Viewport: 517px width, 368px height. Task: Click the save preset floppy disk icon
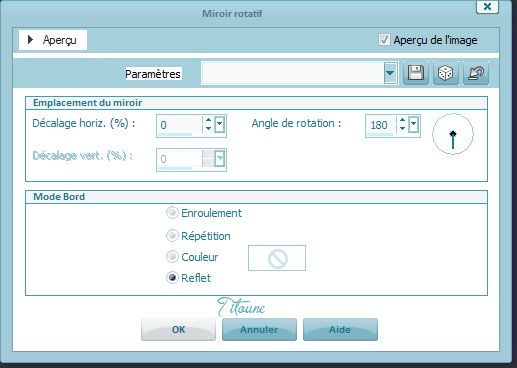416,73
